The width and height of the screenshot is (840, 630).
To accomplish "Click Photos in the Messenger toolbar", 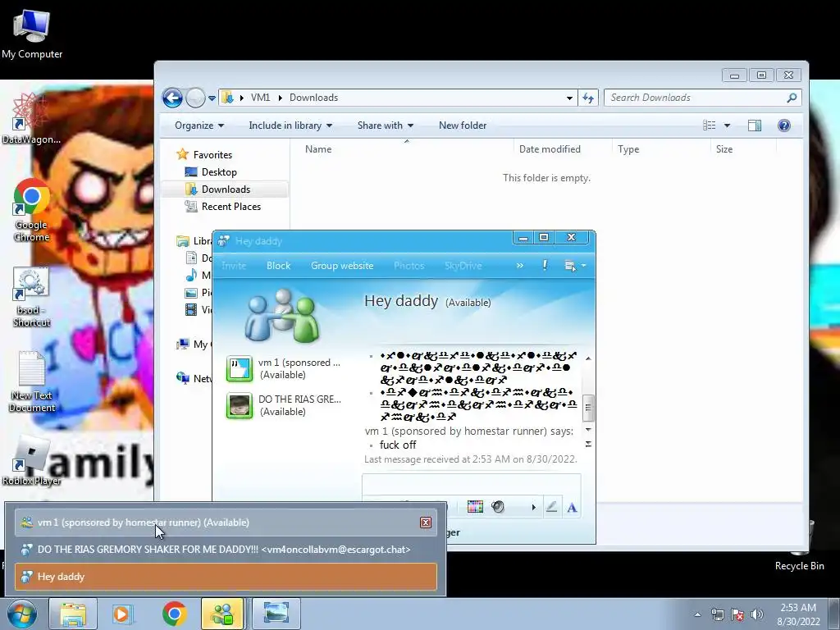I will click(x=409, y=266).
